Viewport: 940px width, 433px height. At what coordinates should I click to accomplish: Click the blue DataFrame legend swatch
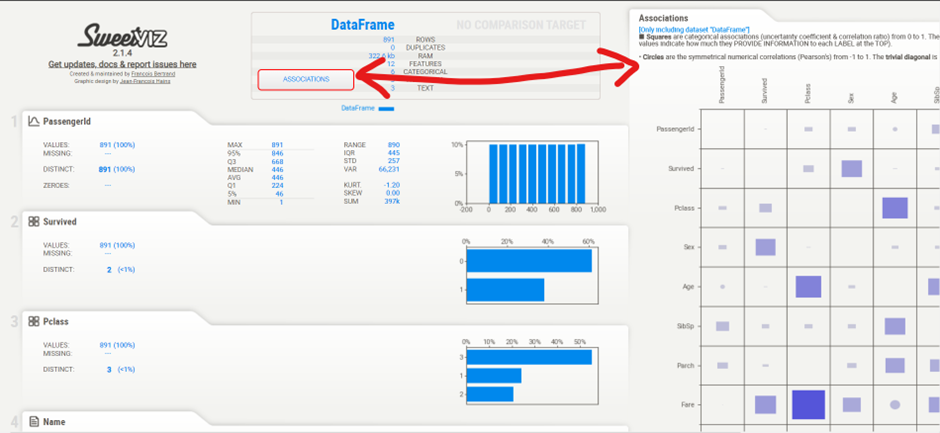[x=386, y=109]
